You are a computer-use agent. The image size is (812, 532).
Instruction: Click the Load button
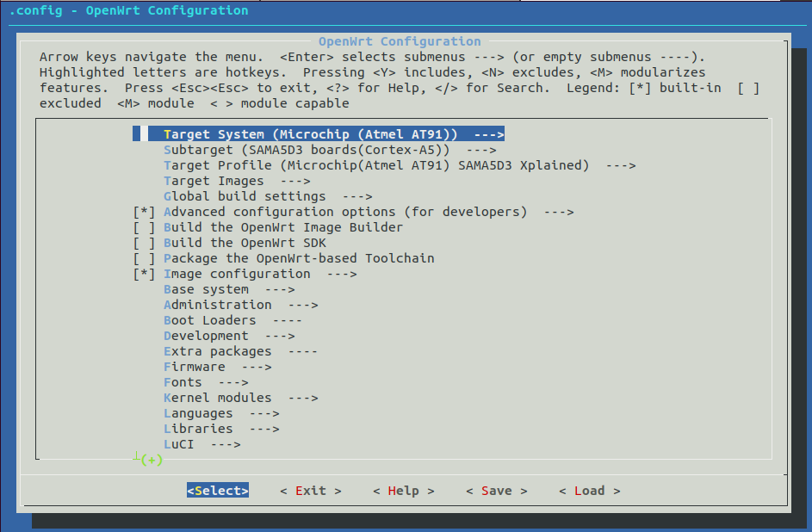[589, 491]
